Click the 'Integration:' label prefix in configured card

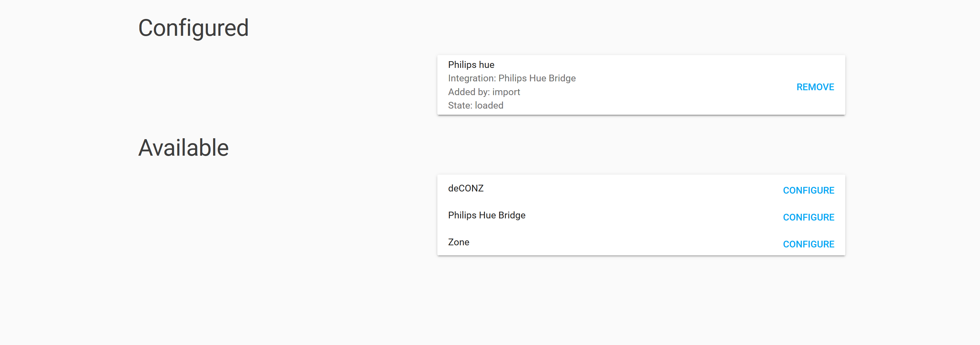pos(472,78)
